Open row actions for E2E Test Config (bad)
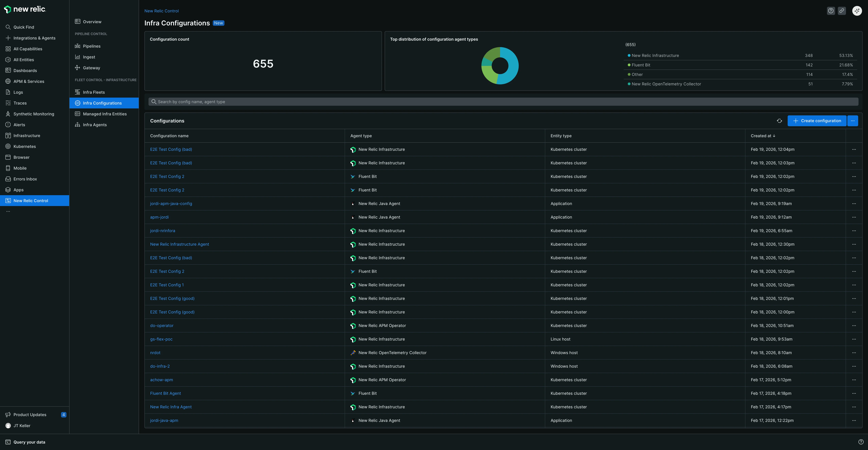Screen dimensions: 868x450 point(854,149)
